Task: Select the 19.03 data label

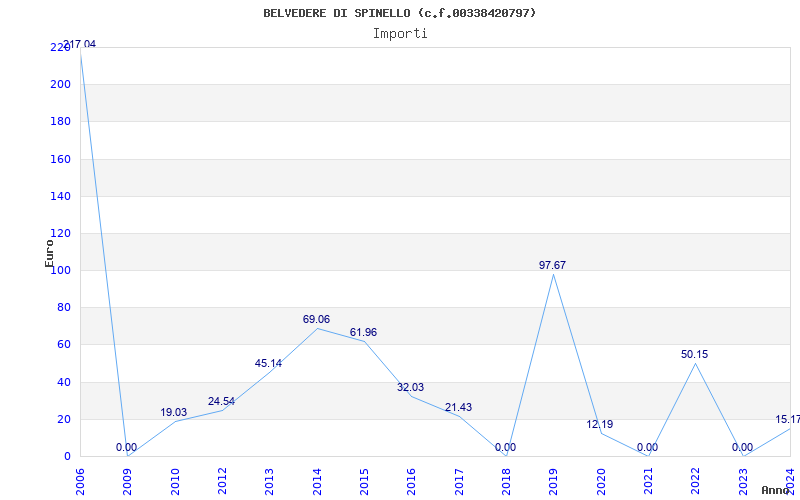Action: point(173,412)
